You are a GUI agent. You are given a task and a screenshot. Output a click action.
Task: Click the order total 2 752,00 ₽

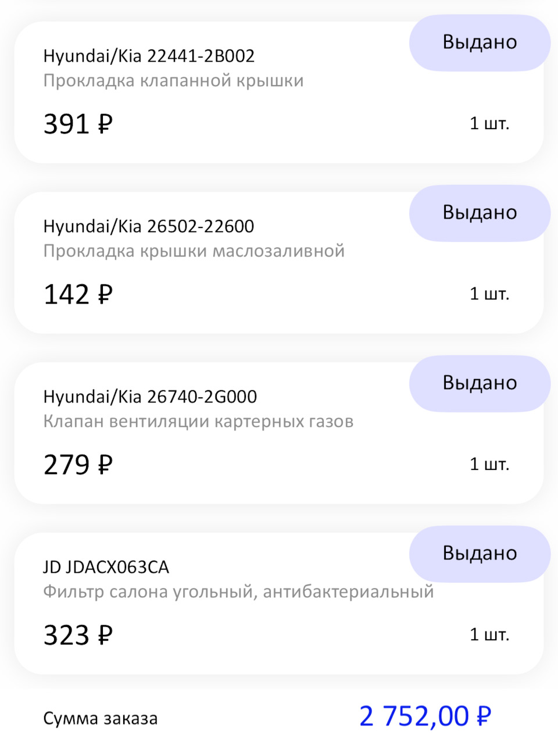point(425,716)
